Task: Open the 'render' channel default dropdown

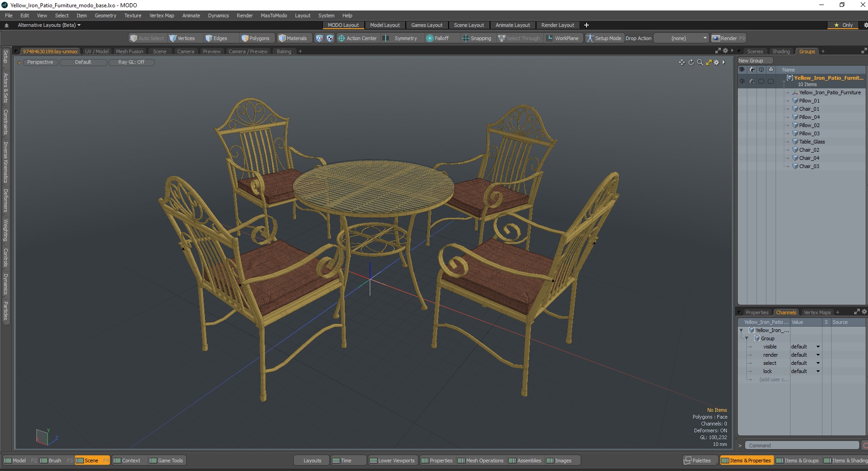Action: (805, 355)
